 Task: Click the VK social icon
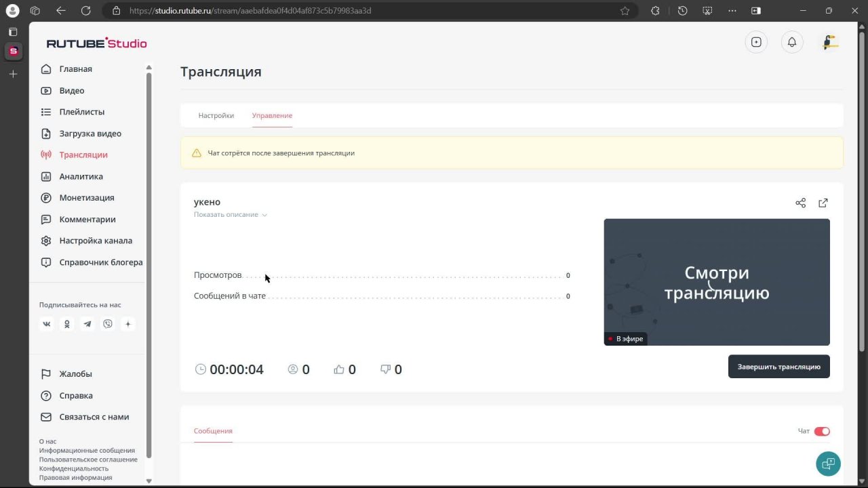tap(47, 324)
